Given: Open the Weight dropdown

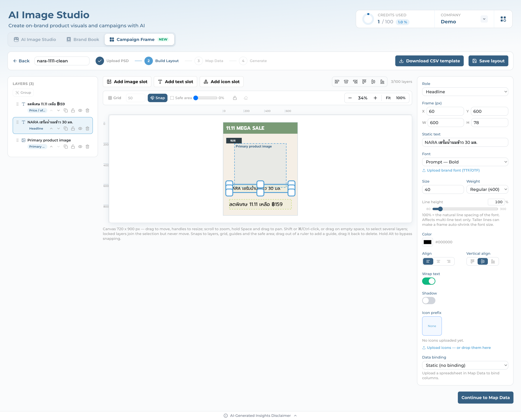Looking at the screenshot, I should coord(487,189).
